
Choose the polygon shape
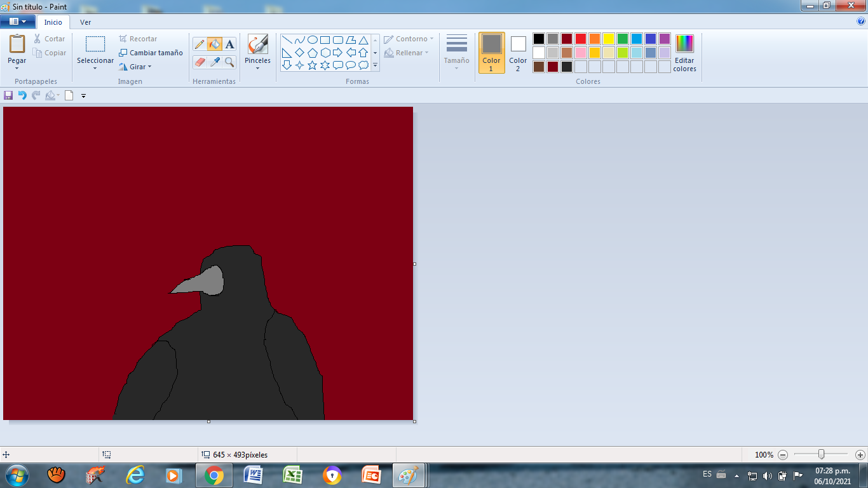pos(350,40)
